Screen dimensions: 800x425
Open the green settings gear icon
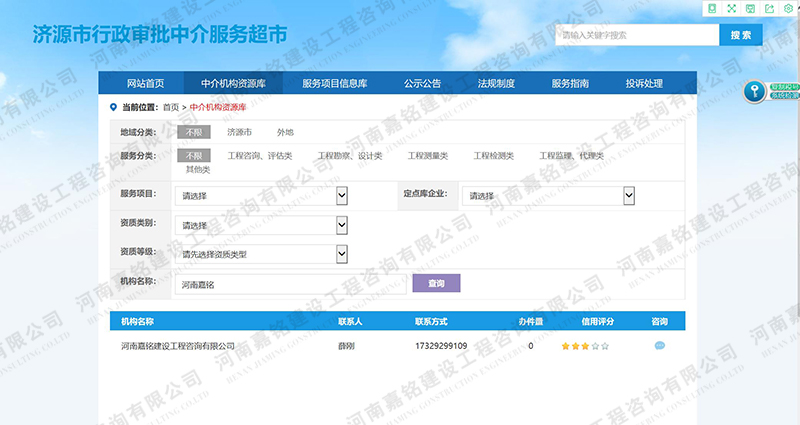click(788, 8)
